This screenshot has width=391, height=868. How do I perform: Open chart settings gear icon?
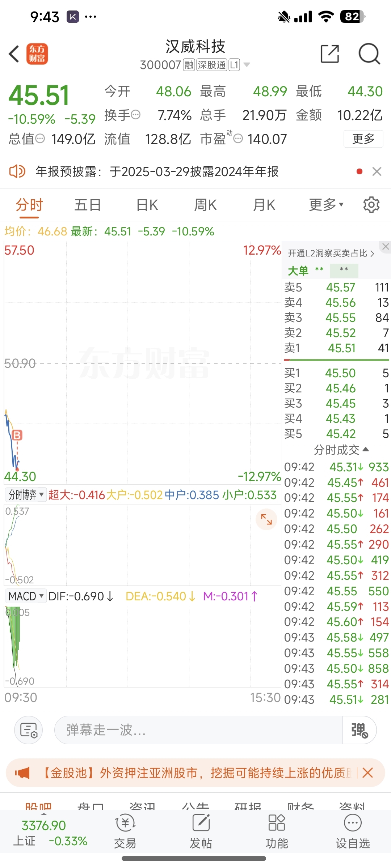(371, 205)
